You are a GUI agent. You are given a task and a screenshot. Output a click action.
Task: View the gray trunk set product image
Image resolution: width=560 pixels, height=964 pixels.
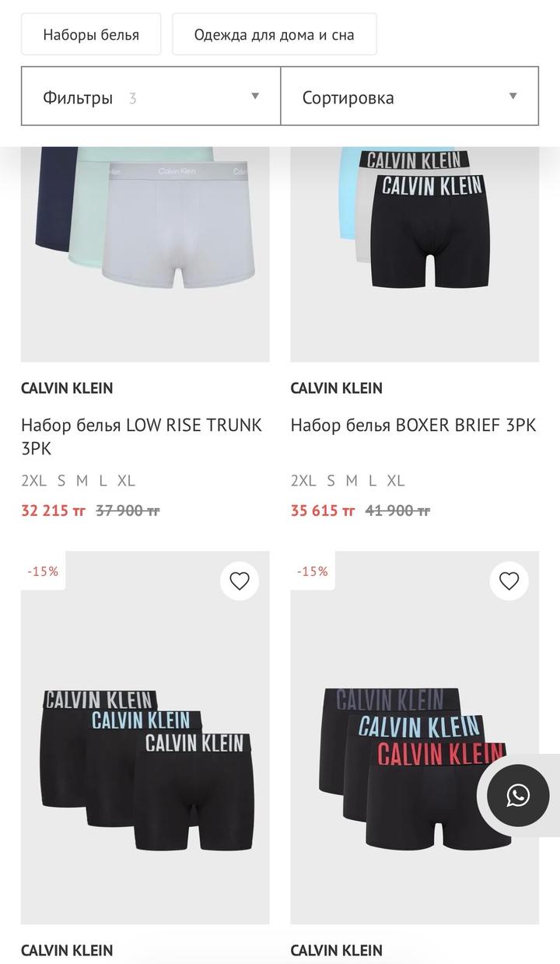[145, 254]
